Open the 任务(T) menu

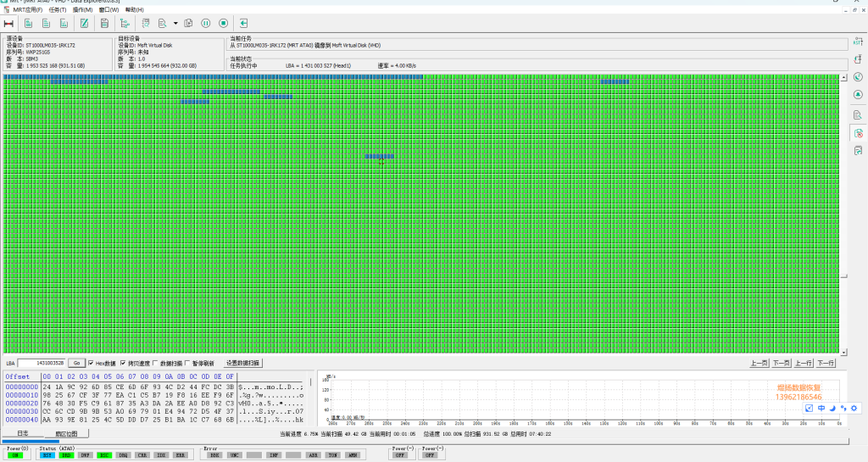58,10
